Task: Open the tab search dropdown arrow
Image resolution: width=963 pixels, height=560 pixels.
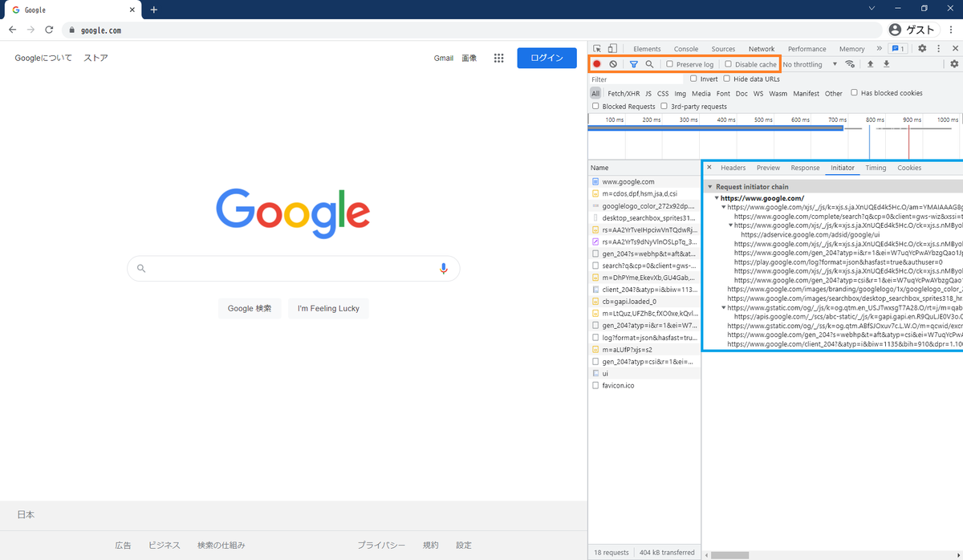Action: point(872,9)
